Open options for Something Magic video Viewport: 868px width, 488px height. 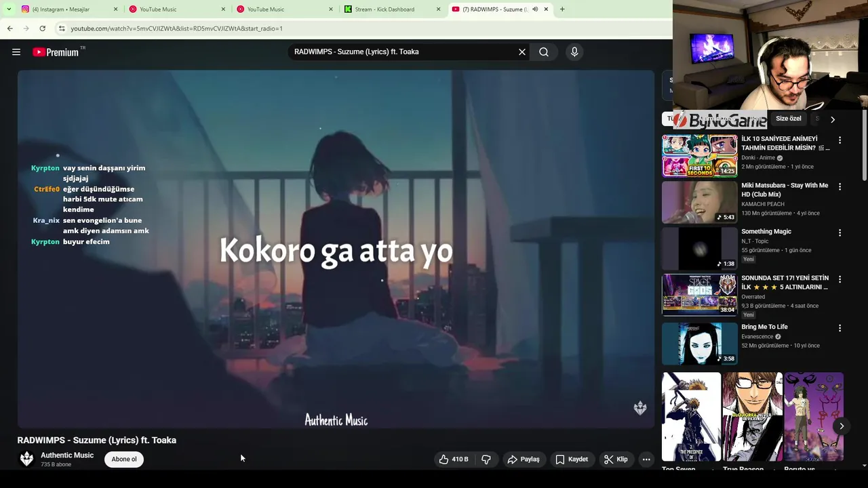coord(840,232)
